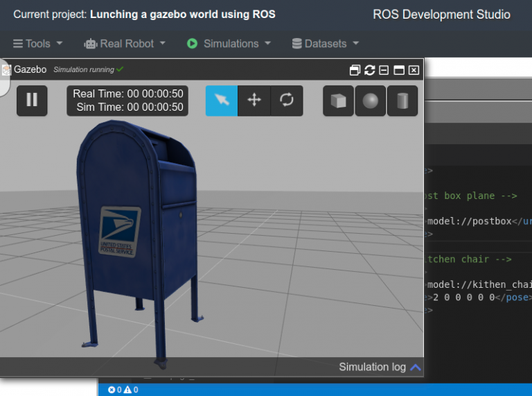
Task: Click the Real Time and Sim Time display
Action: pos(127,101)
